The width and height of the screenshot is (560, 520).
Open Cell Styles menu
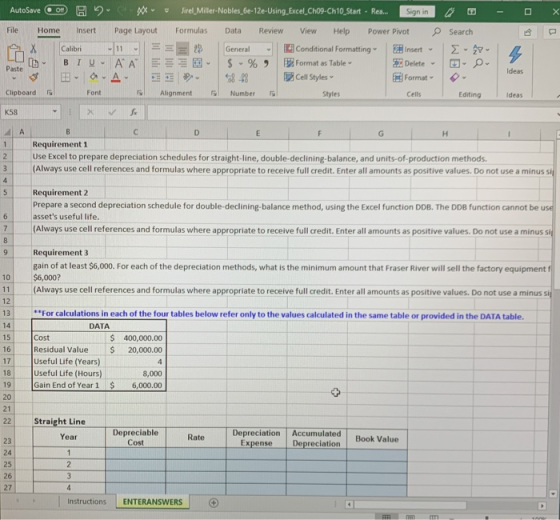(309, 77)
